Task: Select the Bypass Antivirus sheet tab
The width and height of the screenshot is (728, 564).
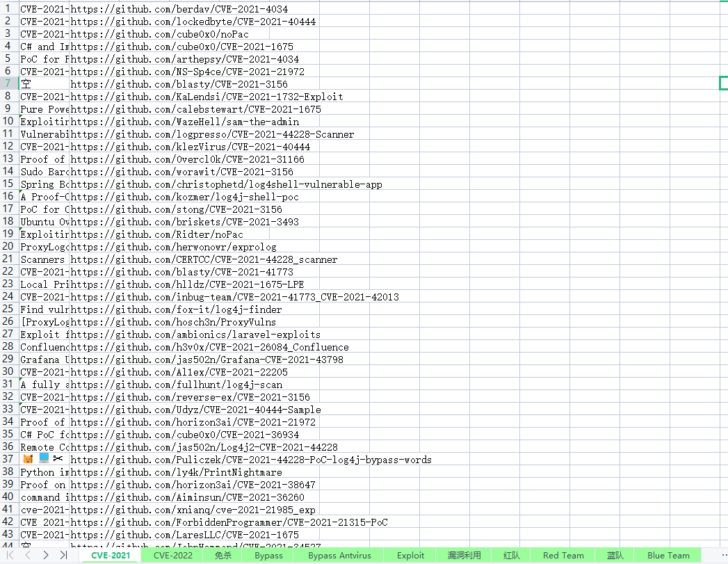Action: pyautogui.click(x=339, y=555)
